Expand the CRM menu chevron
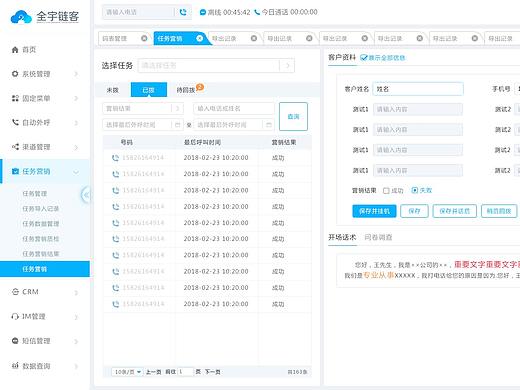The height and width of the screenshot is (390, 520). pos(76,293)
